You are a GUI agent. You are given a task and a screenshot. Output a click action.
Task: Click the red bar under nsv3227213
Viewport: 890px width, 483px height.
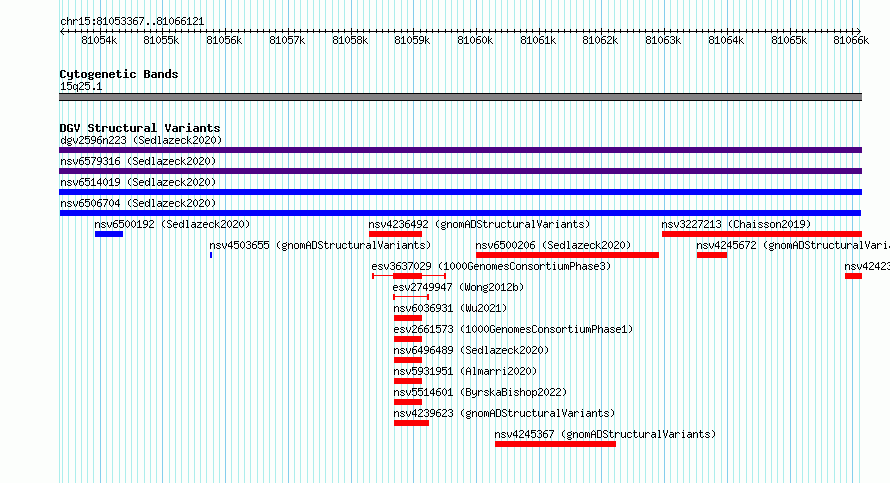tap(762, 234)
